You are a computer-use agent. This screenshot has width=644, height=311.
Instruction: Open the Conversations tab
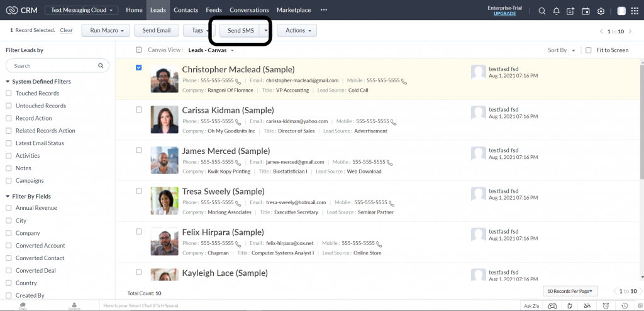pyautogui.click(x=249, y=10)
